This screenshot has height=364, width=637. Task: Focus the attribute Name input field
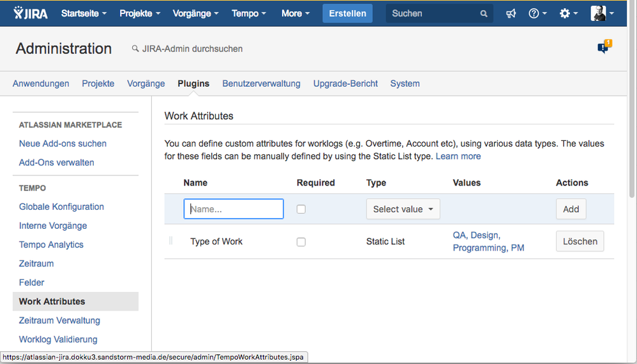tap(234, 209)
